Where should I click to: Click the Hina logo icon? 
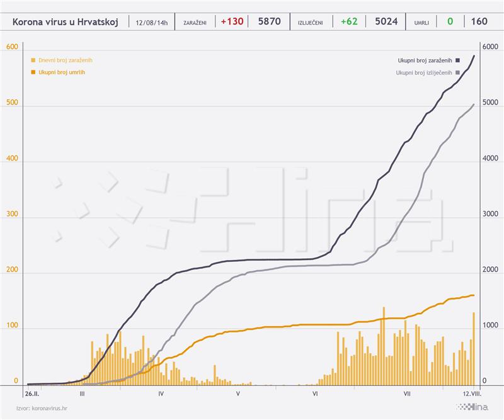click(472, 407)
